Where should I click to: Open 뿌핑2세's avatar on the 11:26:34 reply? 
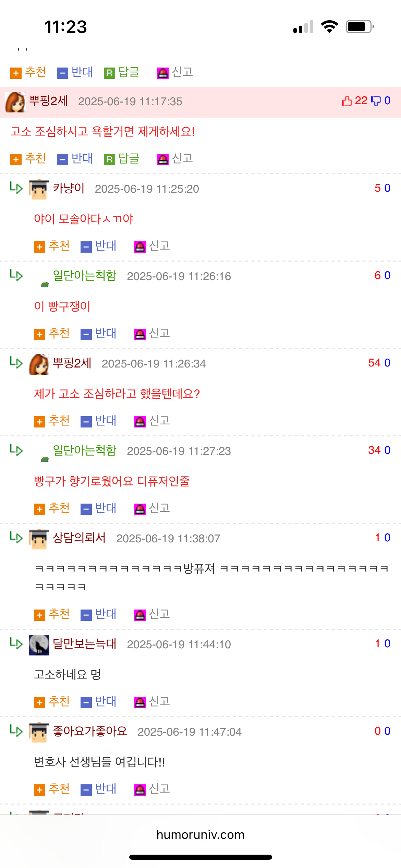pos(39,364)
